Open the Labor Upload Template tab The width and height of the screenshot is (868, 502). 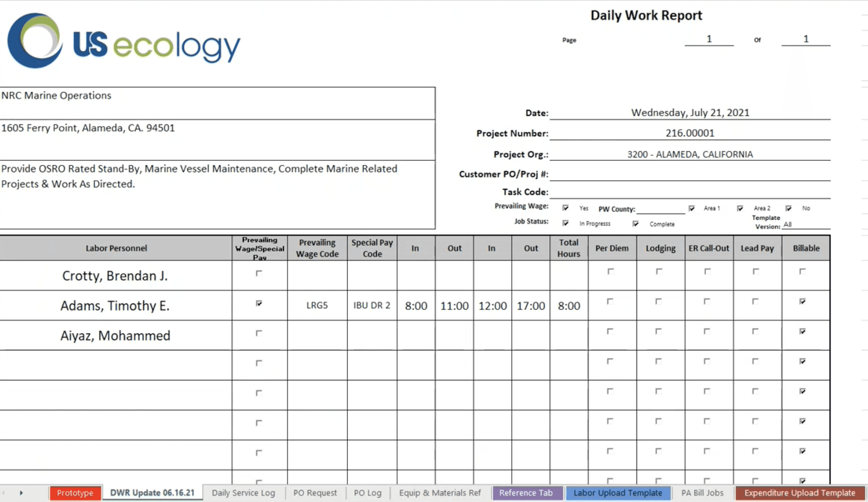click(x=618, y=493)
